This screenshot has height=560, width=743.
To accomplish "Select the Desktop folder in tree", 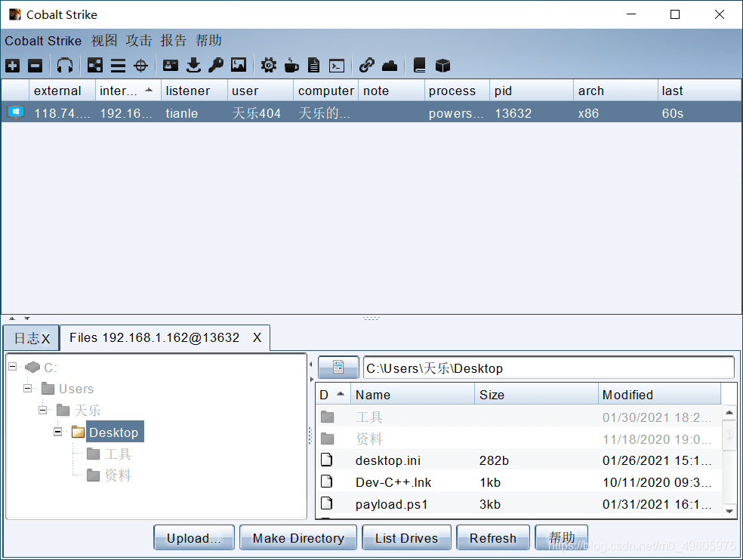I will click(114, 432).
